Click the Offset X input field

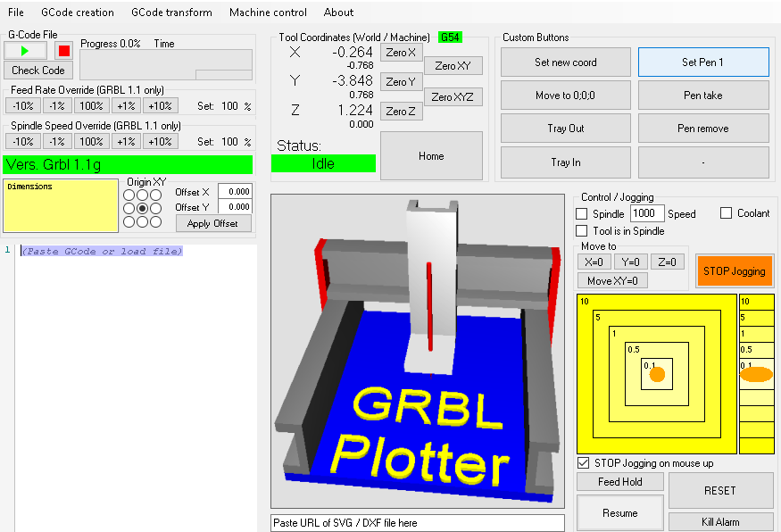235,191
